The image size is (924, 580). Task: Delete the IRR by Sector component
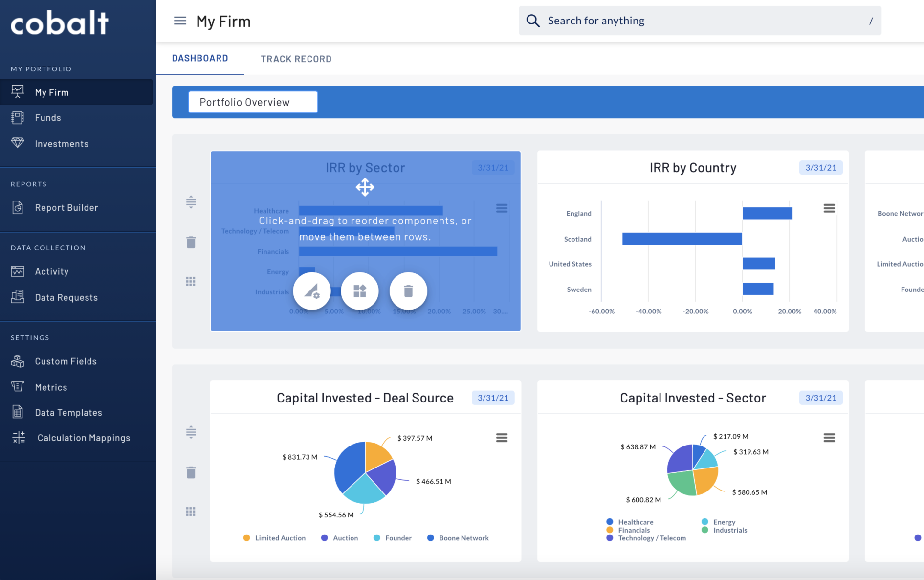click(408, 291)
